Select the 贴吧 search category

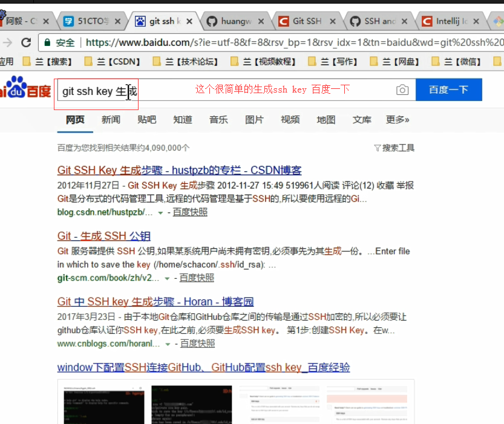click(147, 120)
